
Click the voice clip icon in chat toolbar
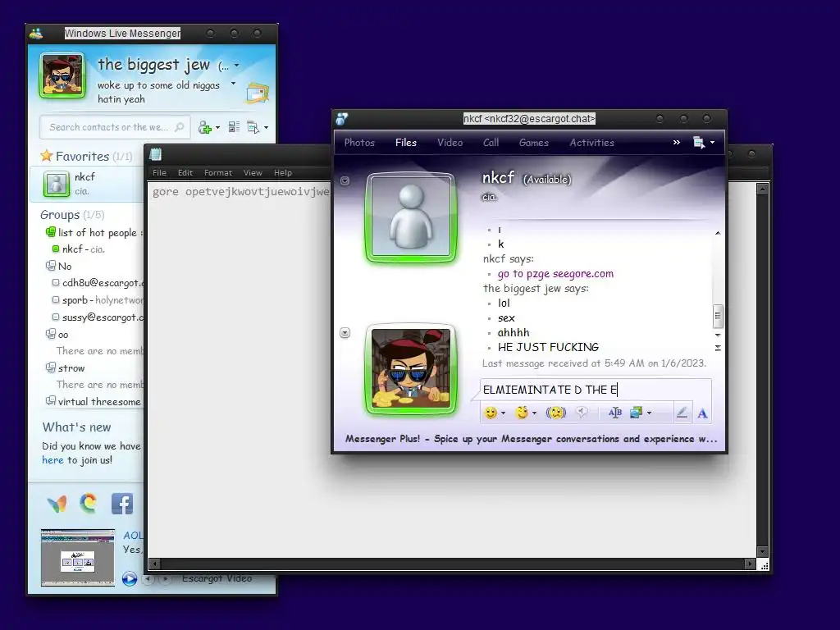(582, 413)
